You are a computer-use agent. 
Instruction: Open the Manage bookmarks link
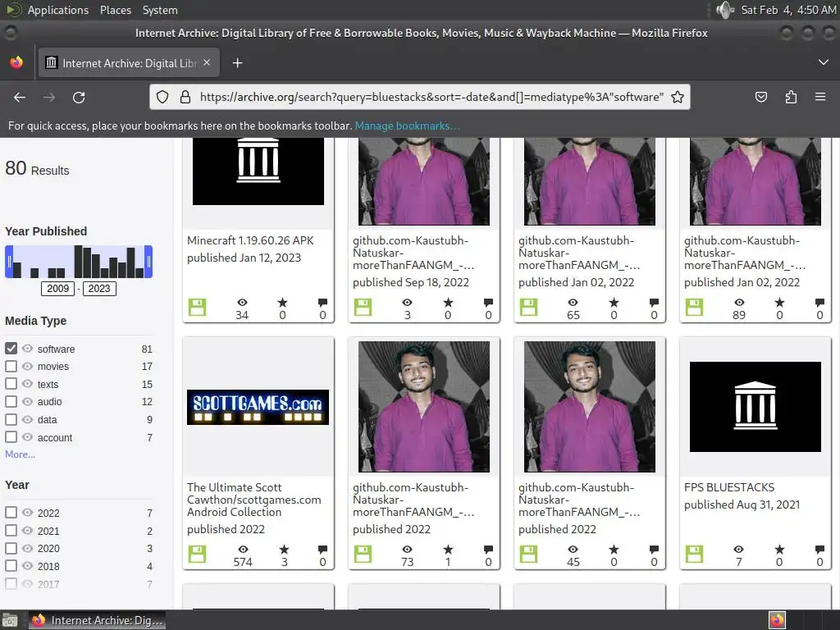pyautogui.click(x=407, y=126)
